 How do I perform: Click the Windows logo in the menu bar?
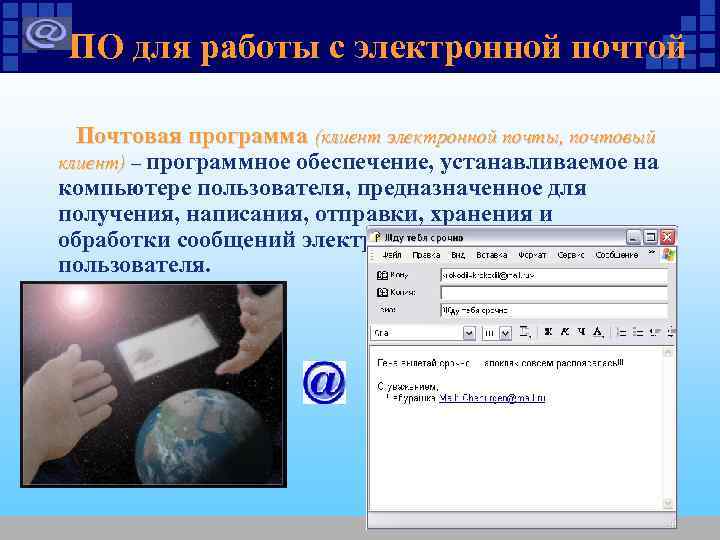point(668,255)
